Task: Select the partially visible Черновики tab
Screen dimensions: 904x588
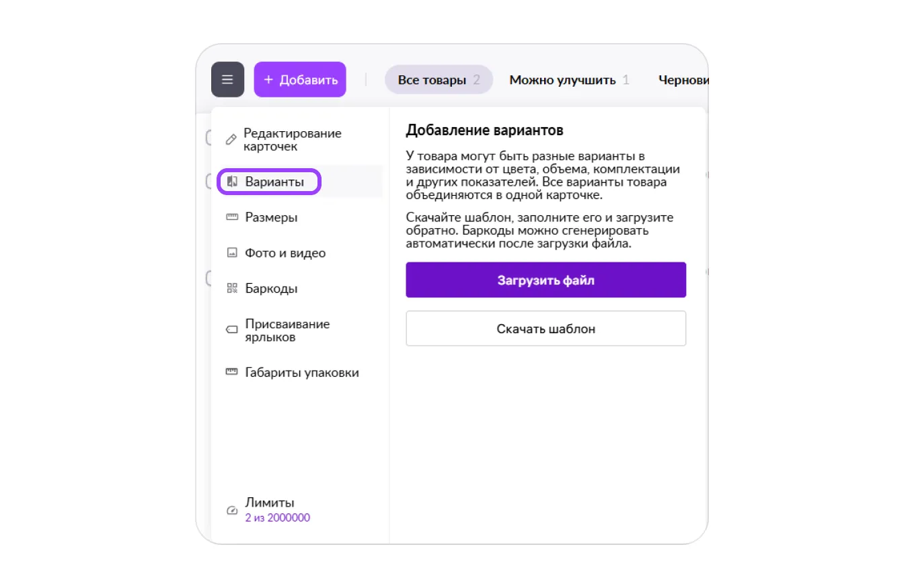Action: pyautogui.click(x=683, y=80)
